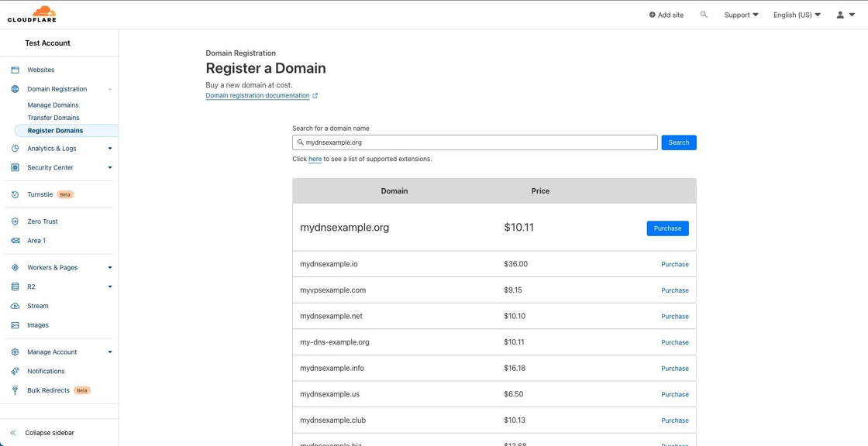Purchase myvpsexample.com
This screenshot has width=868, height=446.
(x=675, y=290)
